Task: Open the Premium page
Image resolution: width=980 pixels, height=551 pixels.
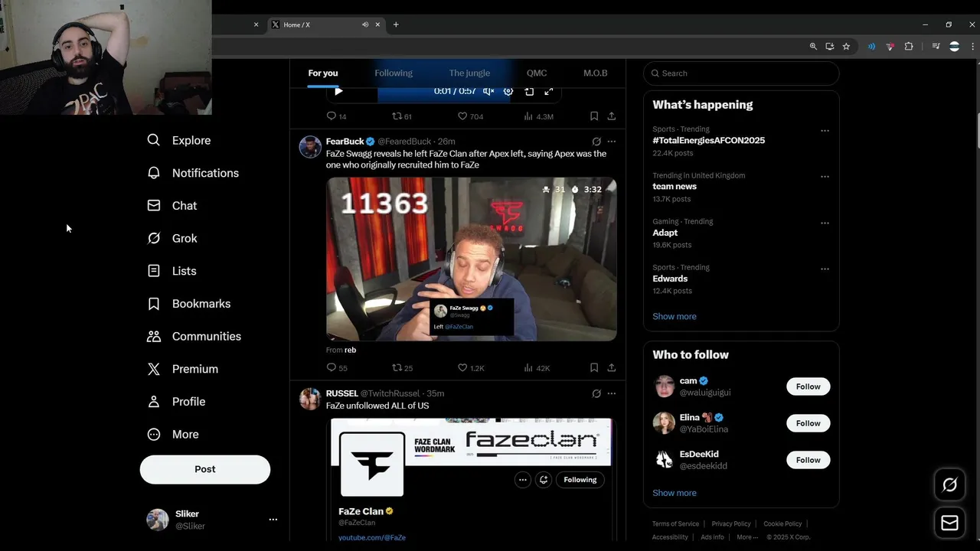Action: tap(183, 369)
